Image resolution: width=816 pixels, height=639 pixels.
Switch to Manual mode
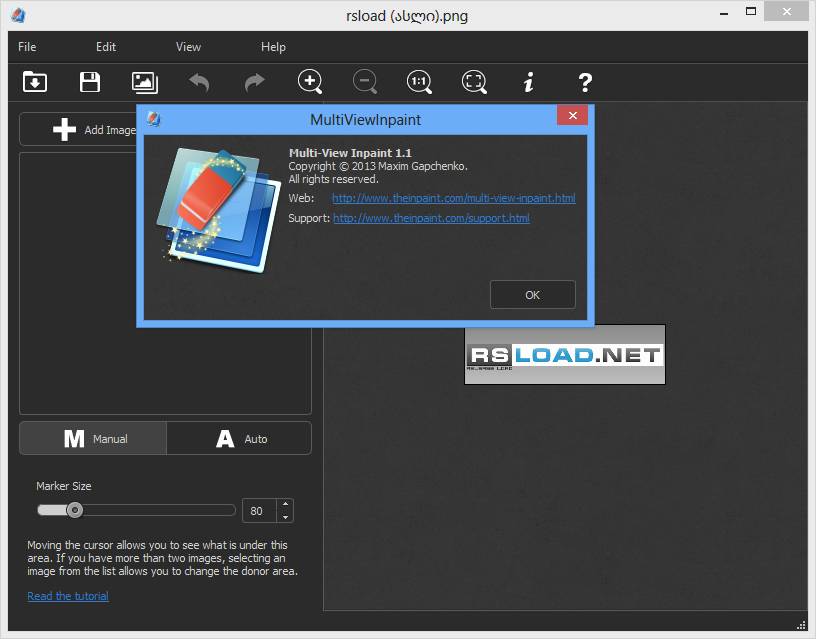[x=93, y=439]
